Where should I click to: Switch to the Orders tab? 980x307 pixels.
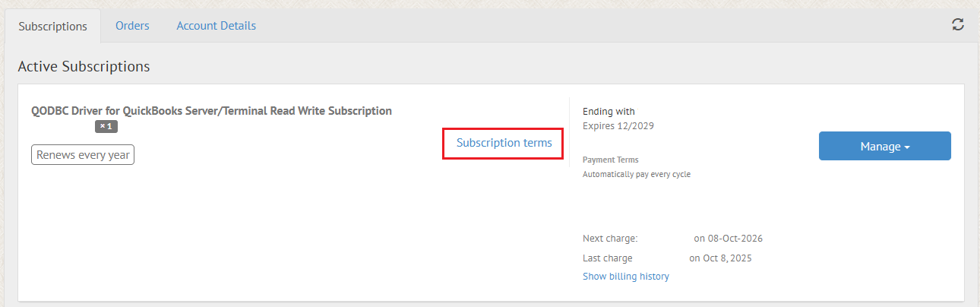tap(132, 25)
